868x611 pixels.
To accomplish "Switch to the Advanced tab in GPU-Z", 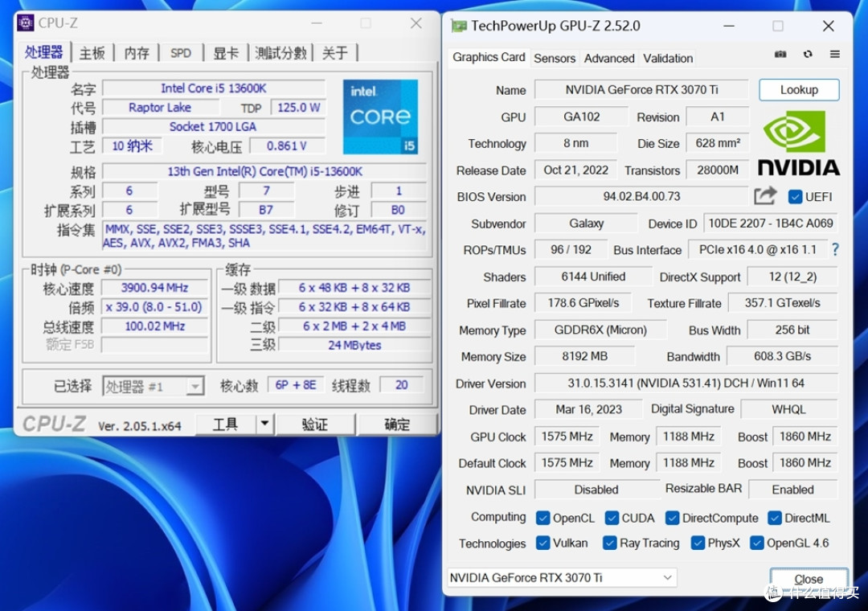I will click(609, 58).
